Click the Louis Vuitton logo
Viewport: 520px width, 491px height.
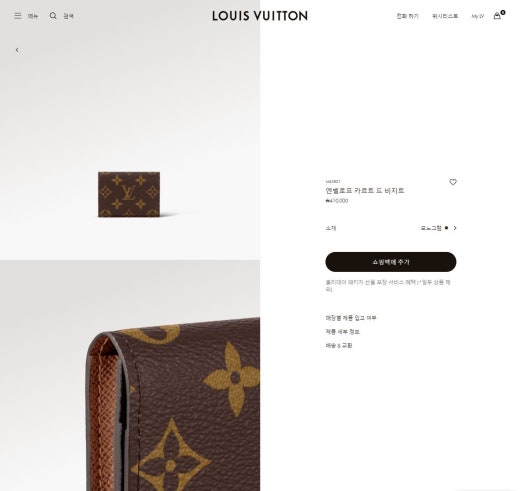260,16
